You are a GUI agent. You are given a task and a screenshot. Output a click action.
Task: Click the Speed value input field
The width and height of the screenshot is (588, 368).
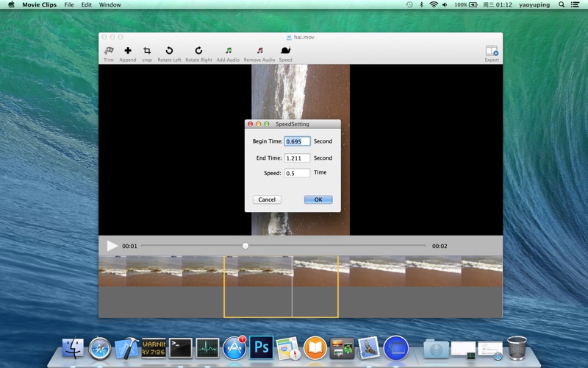tap(298, 173)
